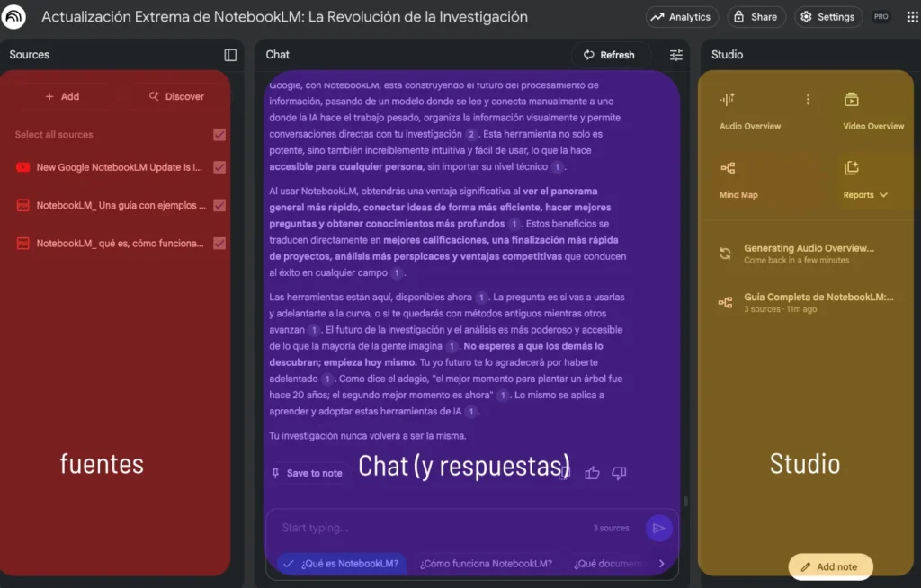
Task: Add a note in Studio
Action: (830, 566)
